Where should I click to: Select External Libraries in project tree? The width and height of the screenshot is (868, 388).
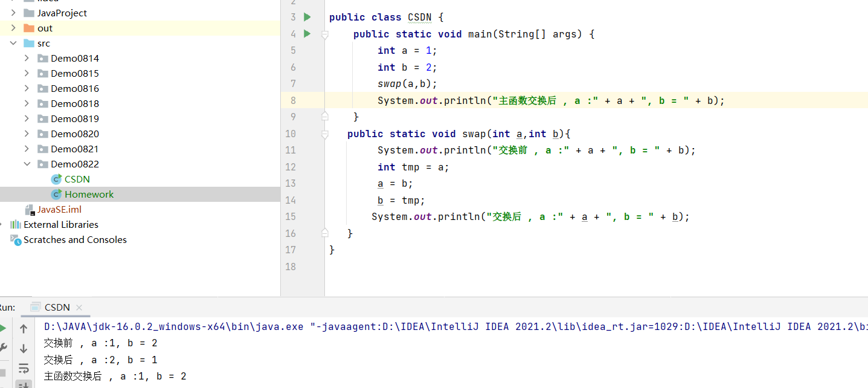tap(61, 224)
